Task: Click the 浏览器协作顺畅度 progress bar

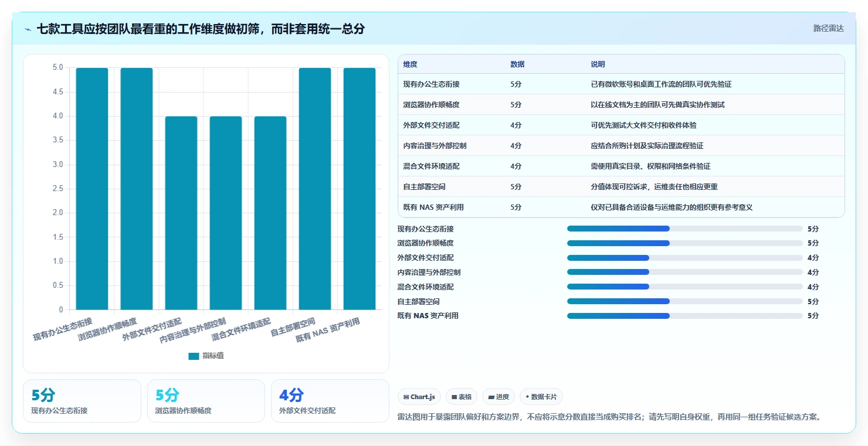Action: [x=684, y=243]
